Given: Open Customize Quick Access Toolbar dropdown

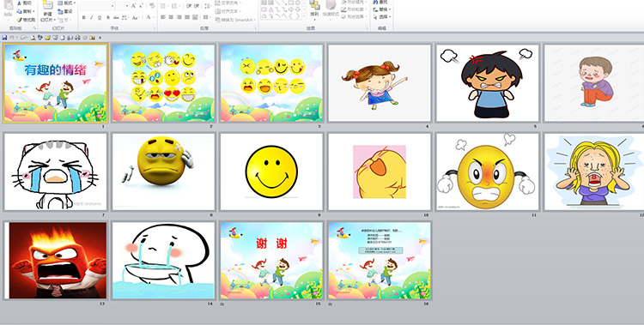Looking at the screenshot, I should [100, 38].
